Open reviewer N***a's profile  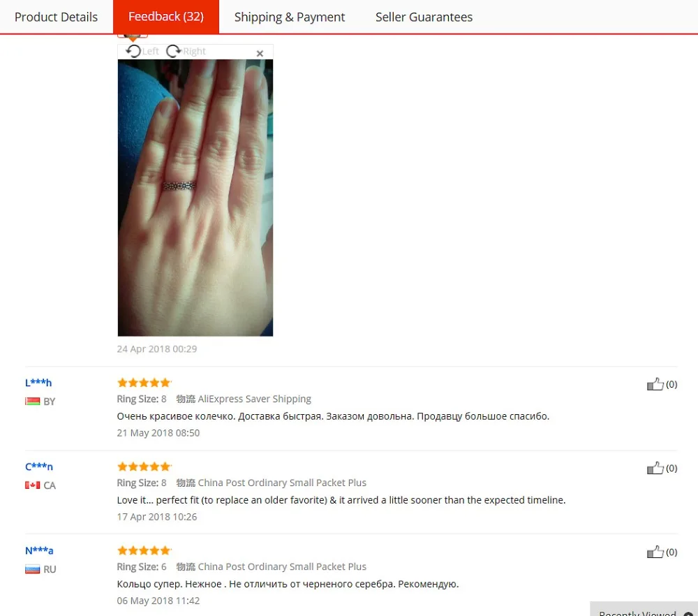click(x=39, y=550)
